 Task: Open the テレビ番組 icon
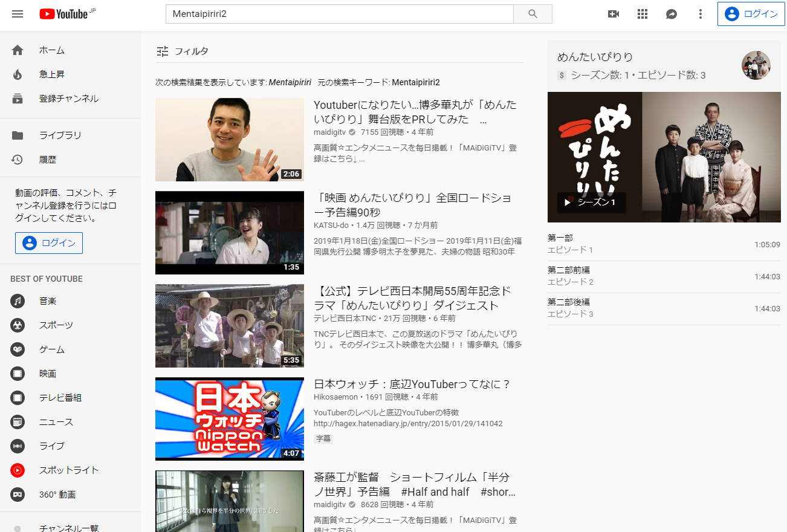18,398
